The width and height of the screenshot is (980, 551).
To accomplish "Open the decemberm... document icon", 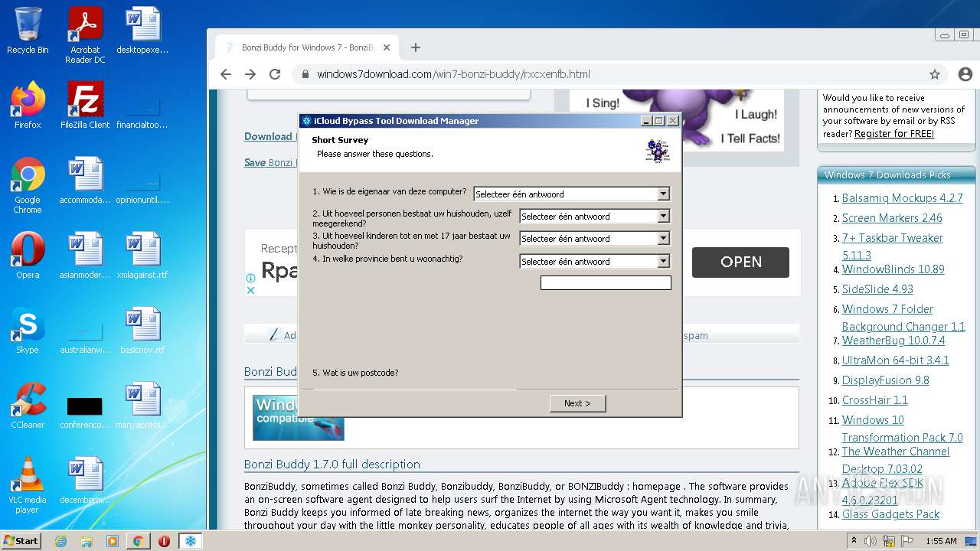I will [x=85, y=481].
